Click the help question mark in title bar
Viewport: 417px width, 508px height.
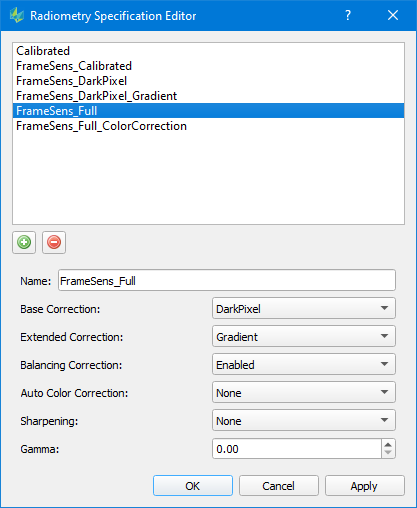click(348, 15)
